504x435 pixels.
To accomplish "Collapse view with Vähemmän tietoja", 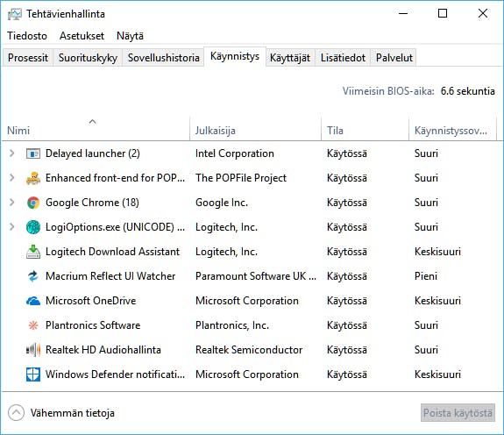I will point(61,413).
